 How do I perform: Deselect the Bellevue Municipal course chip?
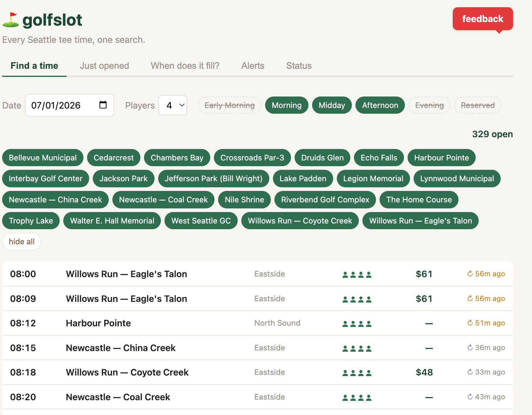43,158
